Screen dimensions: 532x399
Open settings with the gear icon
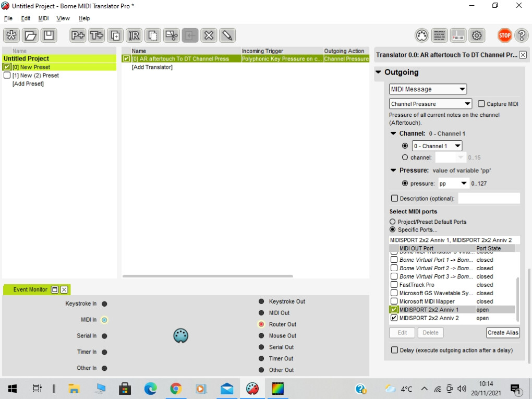point(477,35)
